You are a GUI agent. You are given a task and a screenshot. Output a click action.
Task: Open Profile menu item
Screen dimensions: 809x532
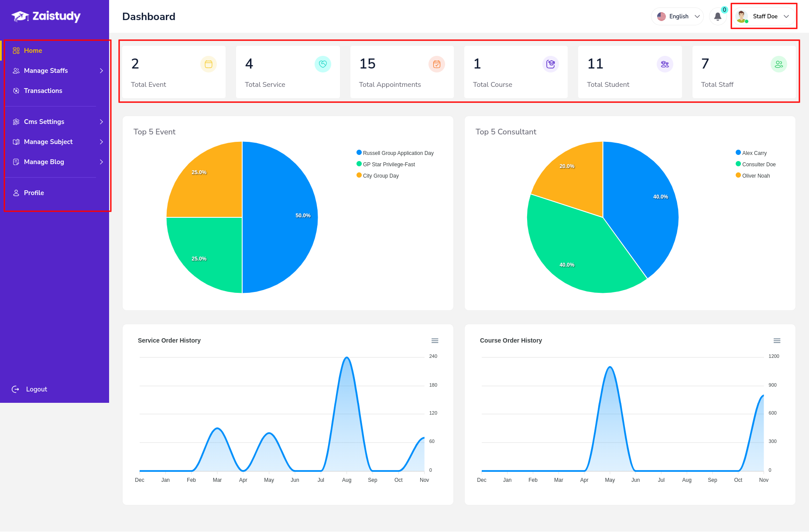coord(55,193)
